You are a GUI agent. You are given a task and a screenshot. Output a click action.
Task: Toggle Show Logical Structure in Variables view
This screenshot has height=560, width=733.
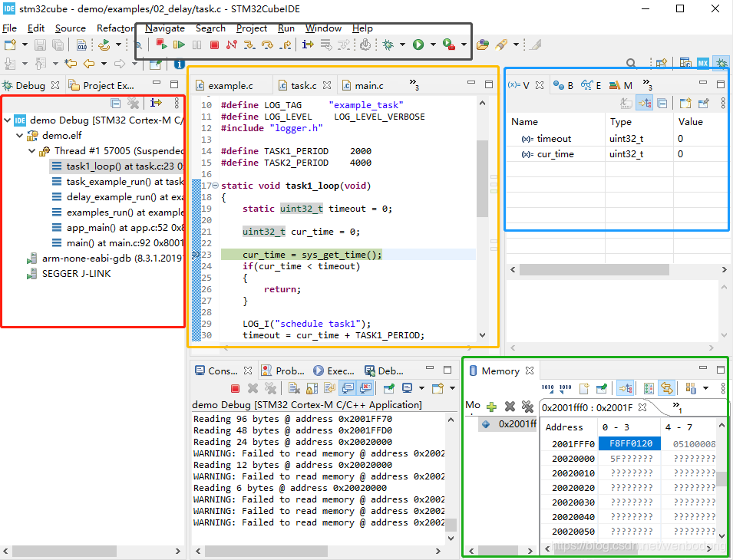coord(644,104)
